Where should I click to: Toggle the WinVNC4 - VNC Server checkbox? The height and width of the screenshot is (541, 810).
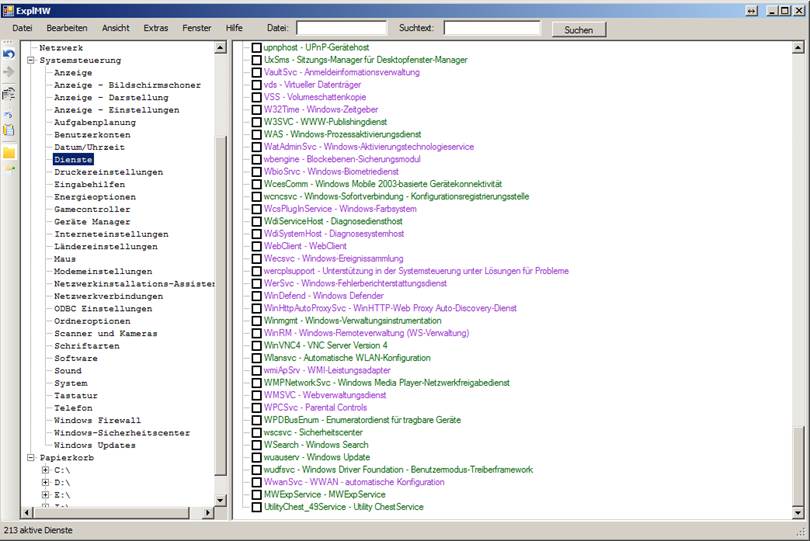256,346
